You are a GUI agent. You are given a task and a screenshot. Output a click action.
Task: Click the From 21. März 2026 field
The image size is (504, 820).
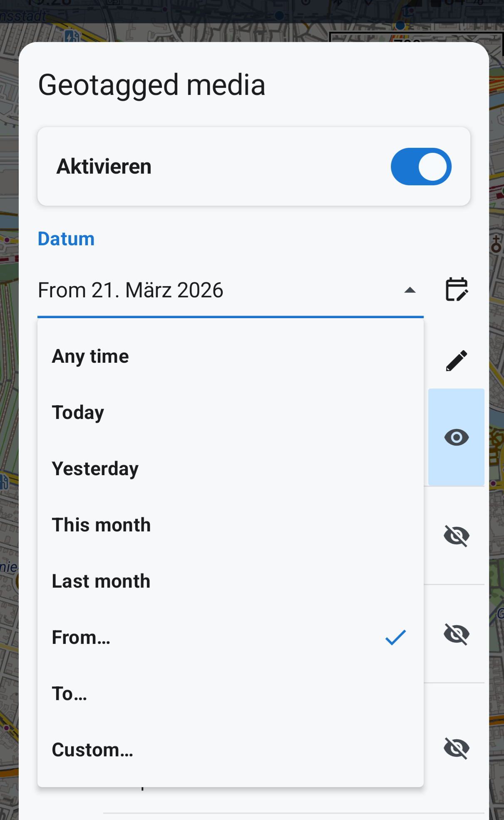208,290
